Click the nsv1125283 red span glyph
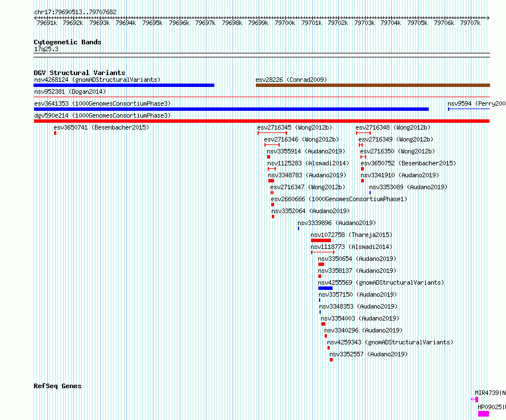The image size is (506, 420). [x=272, y=169]
